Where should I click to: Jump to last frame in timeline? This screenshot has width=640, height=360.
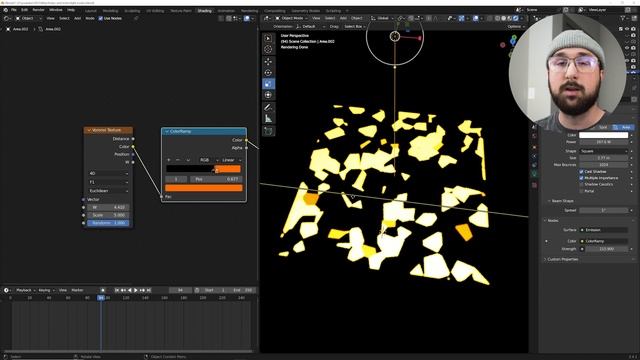pos(149,290)
